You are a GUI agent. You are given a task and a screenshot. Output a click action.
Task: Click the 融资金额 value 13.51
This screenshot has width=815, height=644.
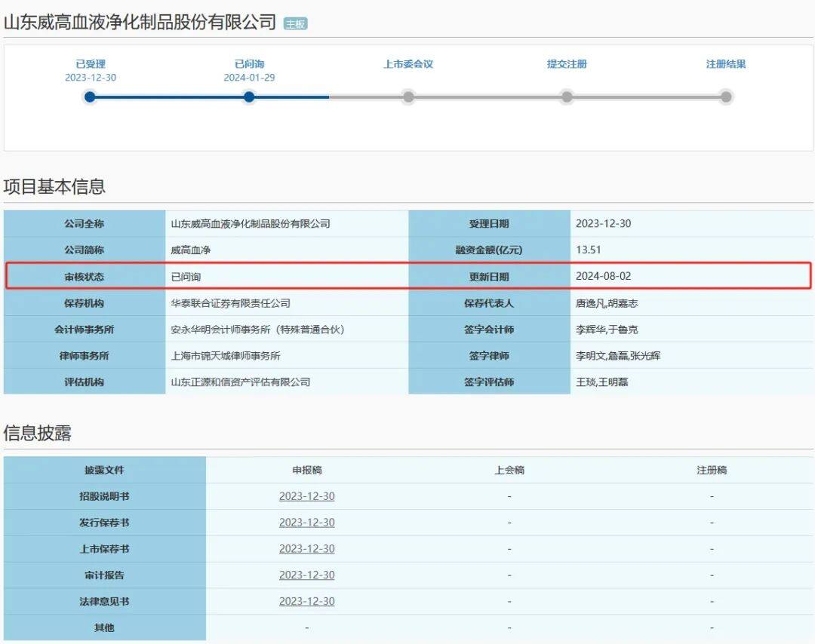(x=589, y=250)
